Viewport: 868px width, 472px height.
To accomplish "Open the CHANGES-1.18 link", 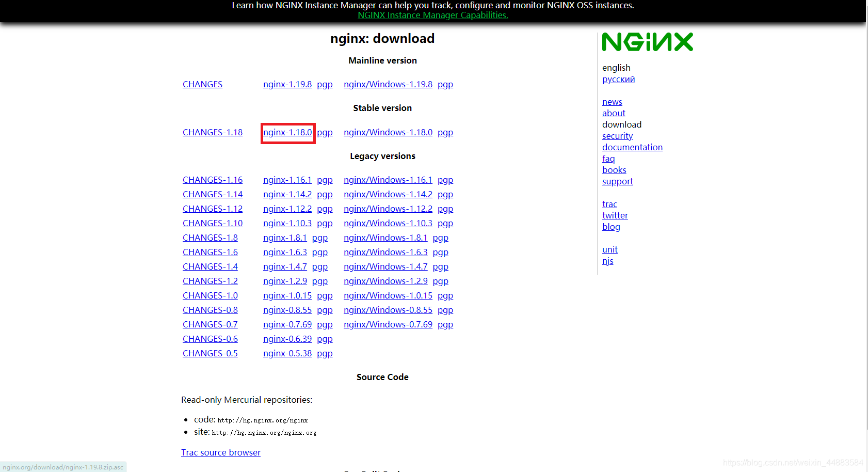I will 213,132.
